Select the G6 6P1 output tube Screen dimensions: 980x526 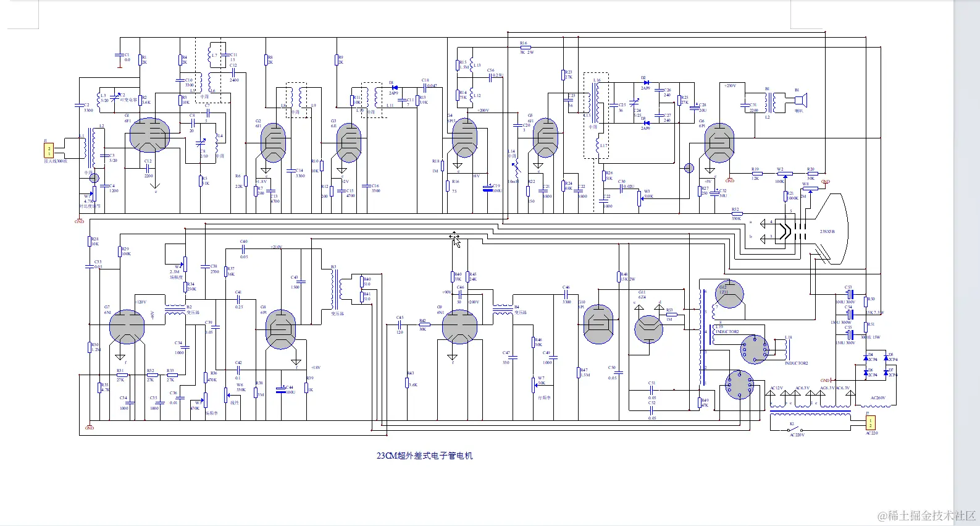[x=719, y=143]
